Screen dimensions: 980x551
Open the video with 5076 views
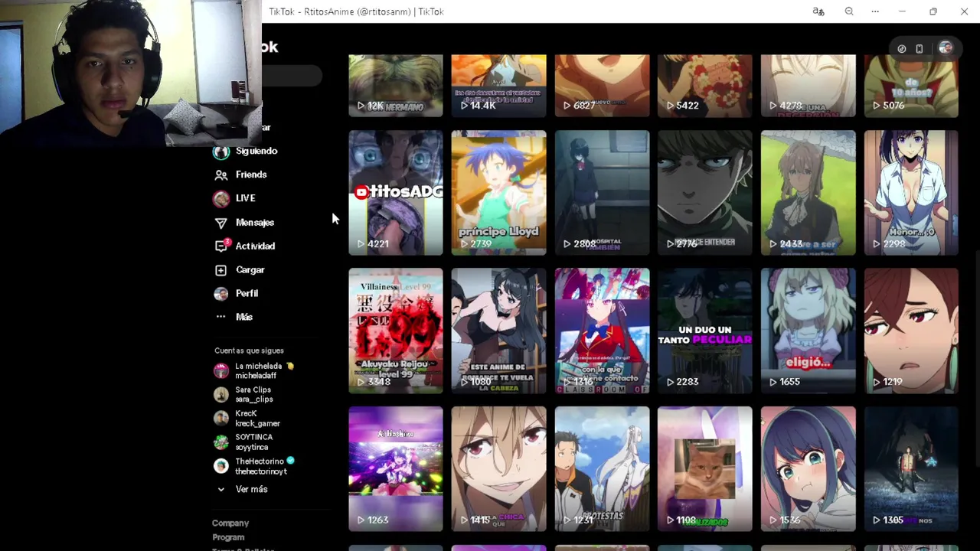(x=911, y=86)
